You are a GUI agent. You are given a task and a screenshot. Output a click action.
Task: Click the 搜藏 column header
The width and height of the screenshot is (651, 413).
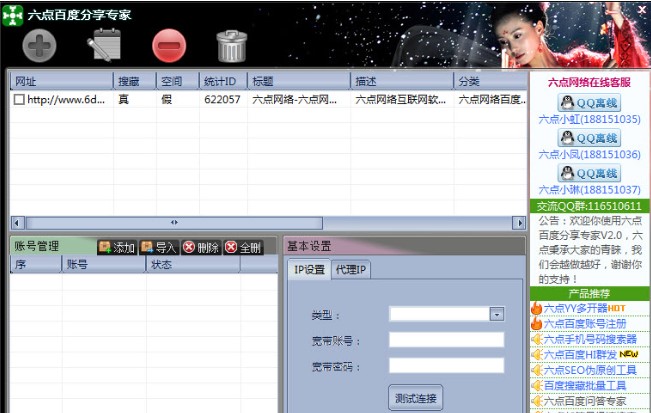click(x=135, y=81)
